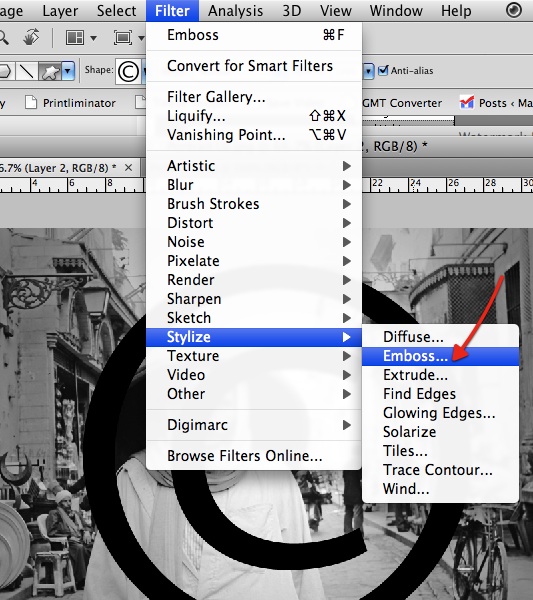Expand the Digimarc submenu

254,425
